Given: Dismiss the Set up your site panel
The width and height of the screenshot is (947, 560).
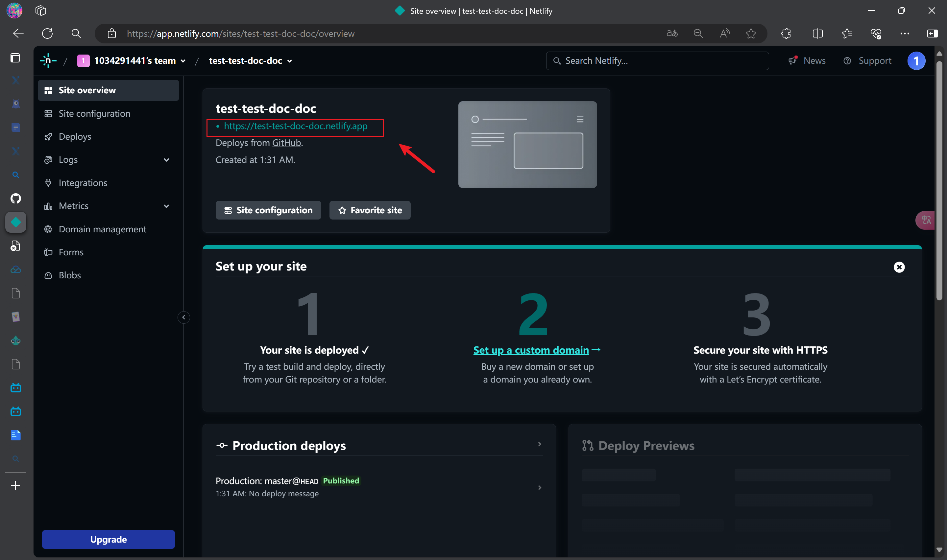Looking at the screenshot, I should click(899, 267).
